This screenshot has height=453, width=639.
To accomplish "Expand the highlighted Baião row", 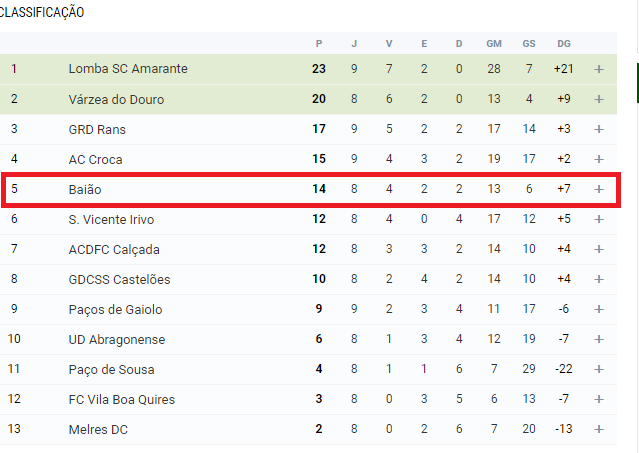I will 599,189.
